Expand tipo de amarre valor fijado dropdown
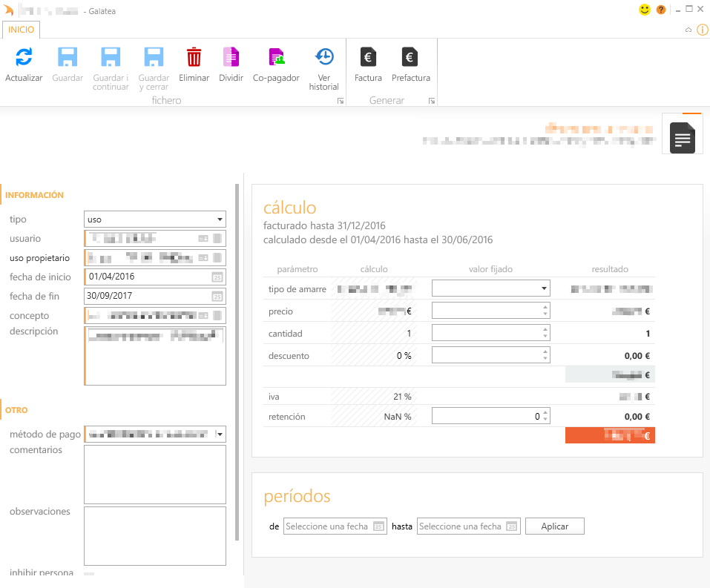The image size is (710, 588). coord(544,288)
